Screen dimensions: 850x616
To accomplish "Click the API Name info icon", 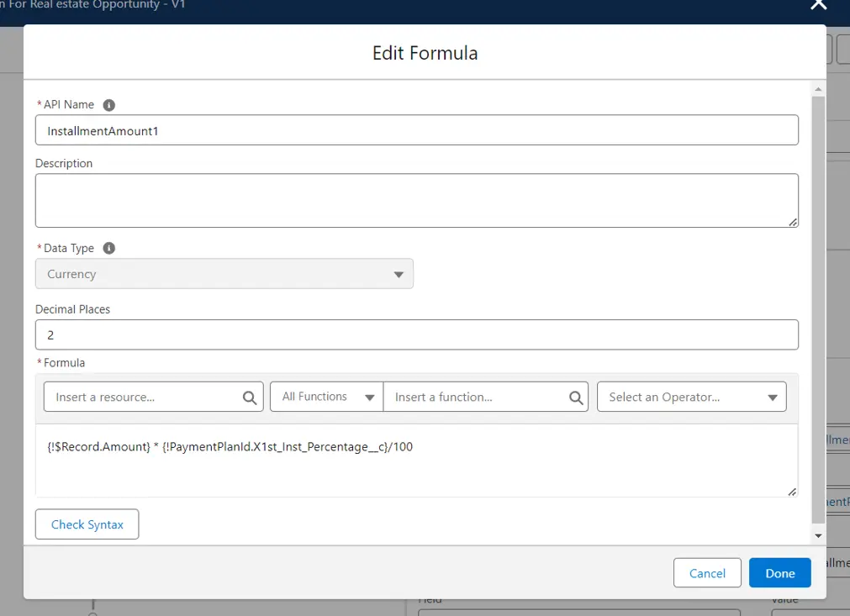I will [108, 105].
